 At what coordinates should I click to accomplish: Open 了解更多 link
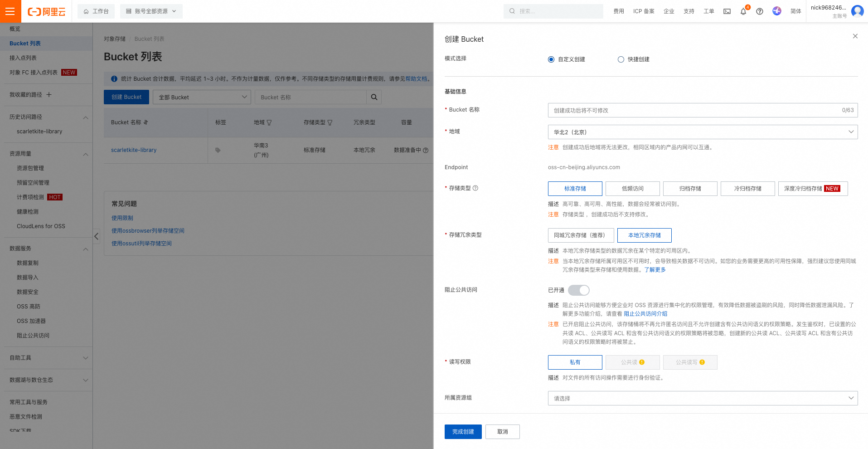[655, 270]
